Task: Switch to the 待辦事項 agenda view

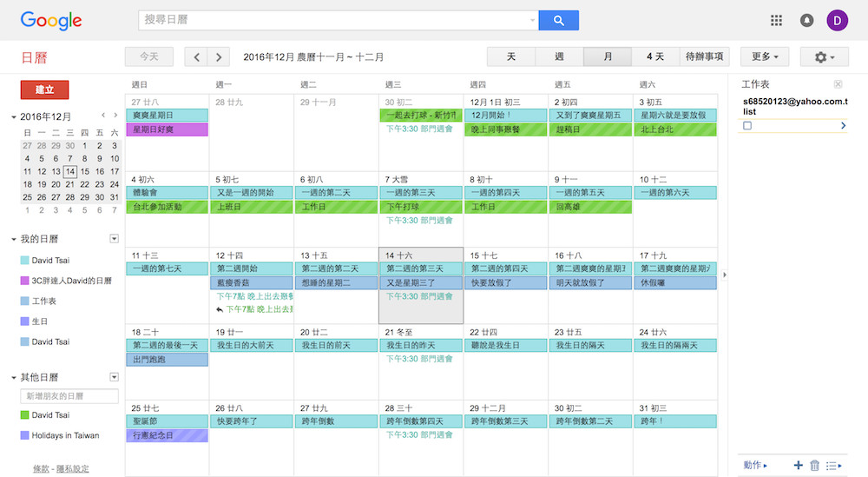Action: coord(704,56)
